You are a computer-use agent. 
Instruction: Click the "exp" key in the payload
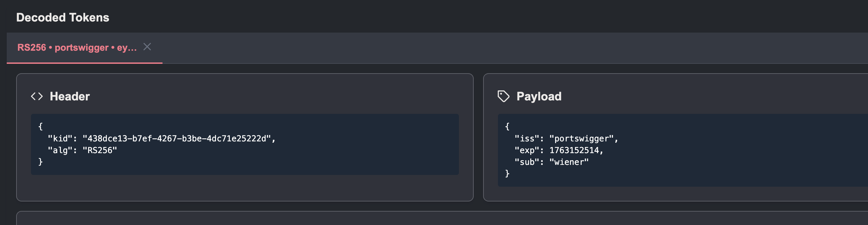527,150
